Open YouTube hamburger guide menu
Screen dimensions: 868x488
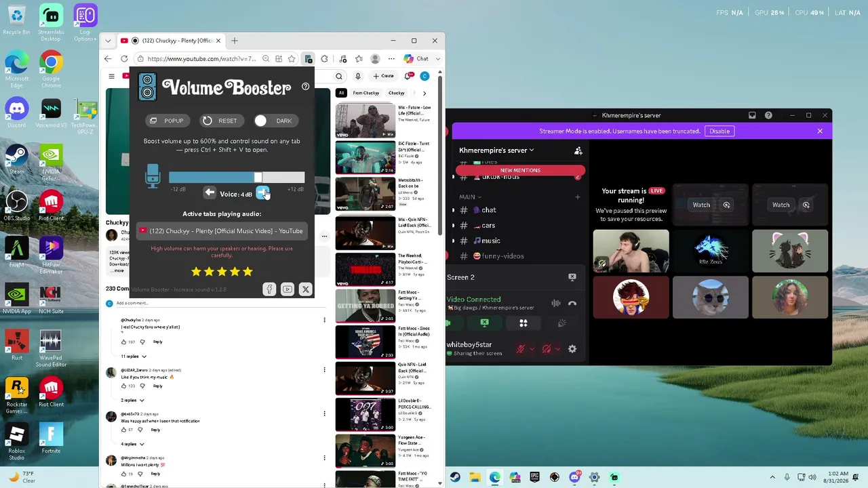click(112, 76)
